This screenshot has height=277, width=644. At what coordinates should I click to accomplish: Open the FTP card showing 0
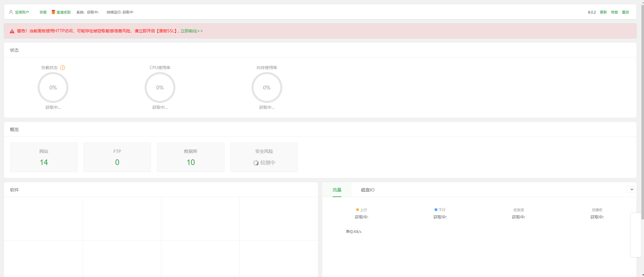[117, 157]
